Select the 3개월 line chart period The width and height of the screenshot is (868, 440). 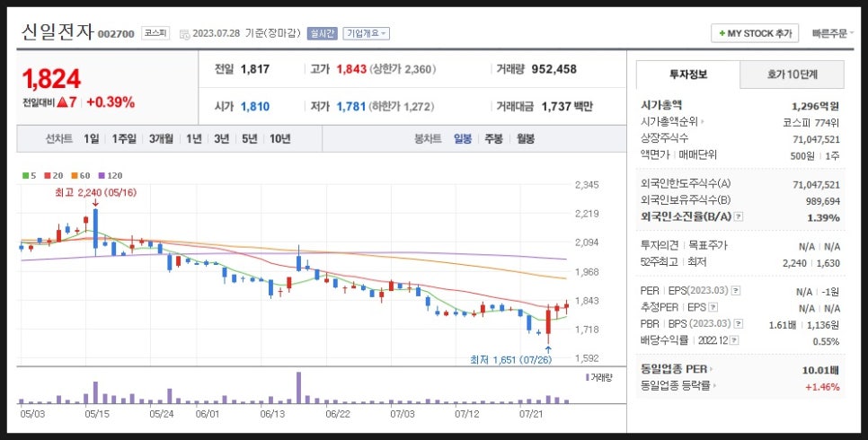click(161, 139)
